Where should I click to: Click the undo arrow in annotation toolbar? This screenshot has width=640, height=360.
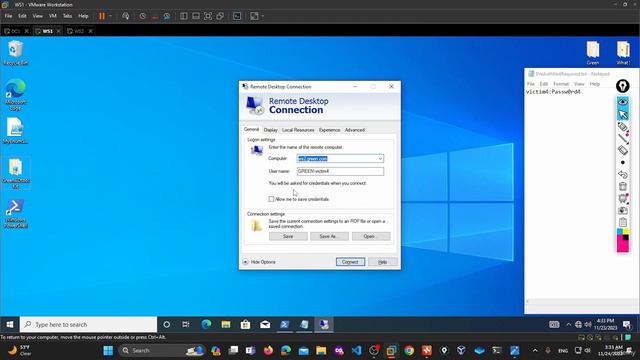coord(622,174)
